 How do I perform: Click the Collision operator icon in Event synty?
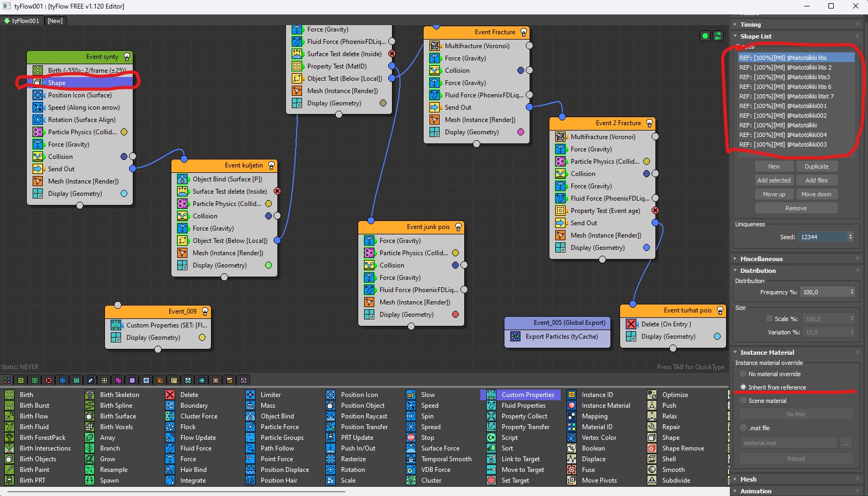point(38,156)
